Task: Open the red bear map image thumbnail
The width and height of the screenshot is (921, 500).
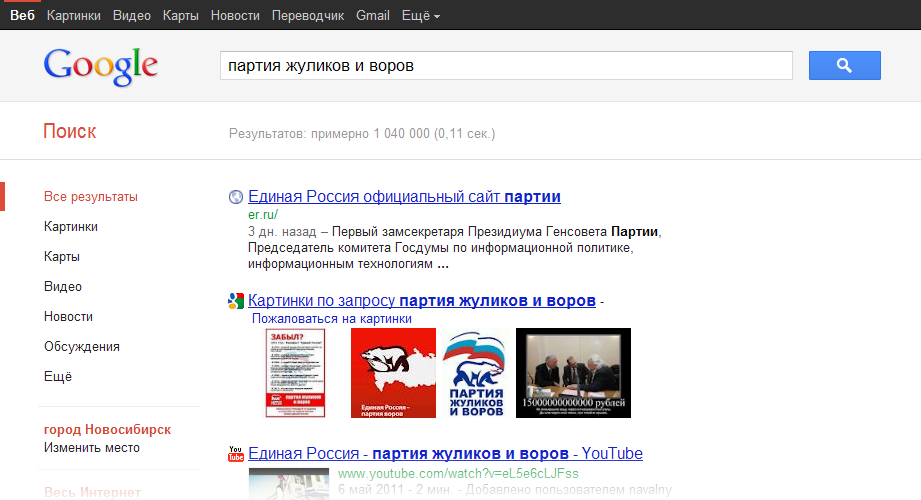Action: (x=393, y=373)
